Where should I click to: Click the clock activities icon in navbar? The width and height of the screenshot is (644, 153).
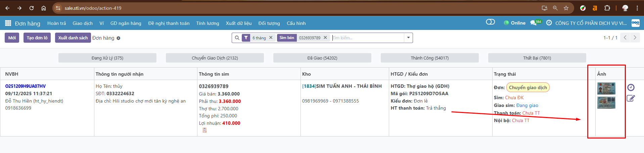[x=549, y=23]
